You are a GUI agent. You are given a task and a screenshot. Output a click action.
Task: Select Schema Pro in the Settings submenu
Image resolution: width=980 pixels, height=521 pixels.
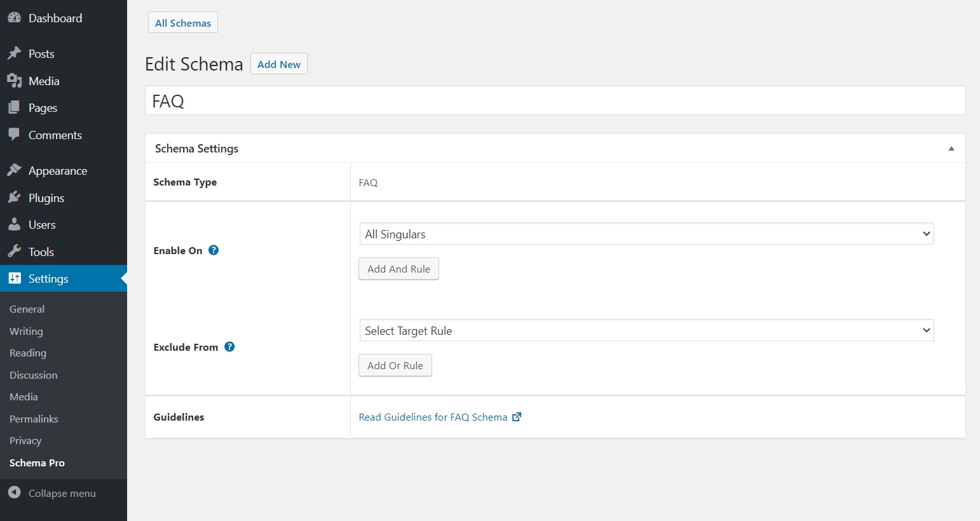coord(37,463)
